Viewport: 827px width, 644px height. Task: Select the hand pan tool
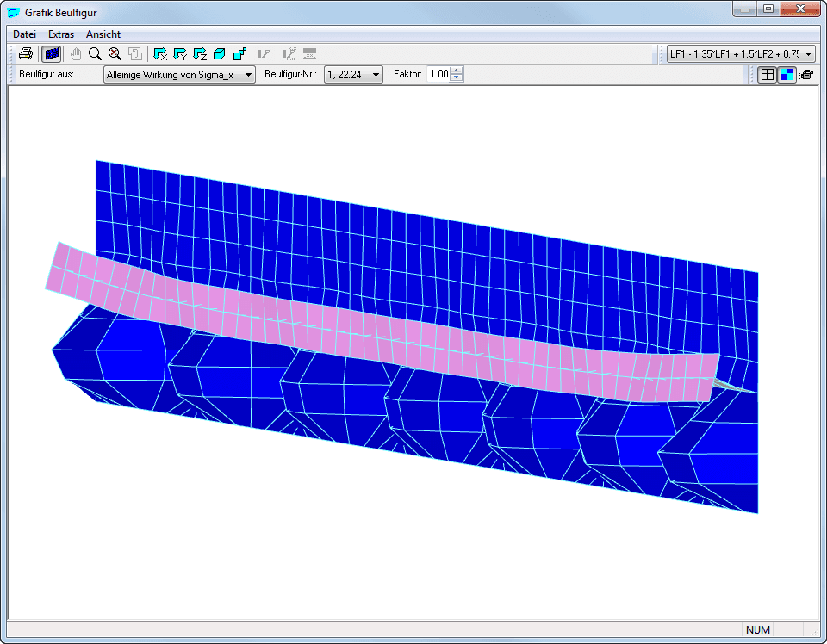click(76, 53)
